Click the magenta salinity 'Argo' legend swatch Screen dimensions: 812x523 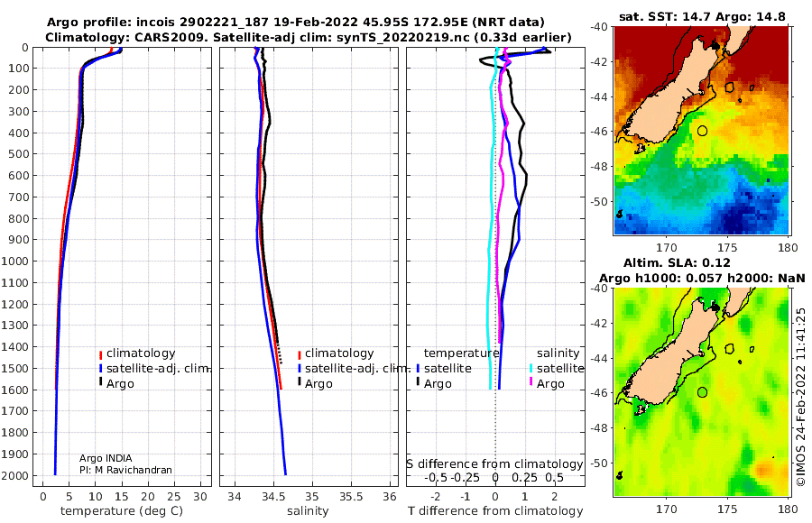click(531, 383)
